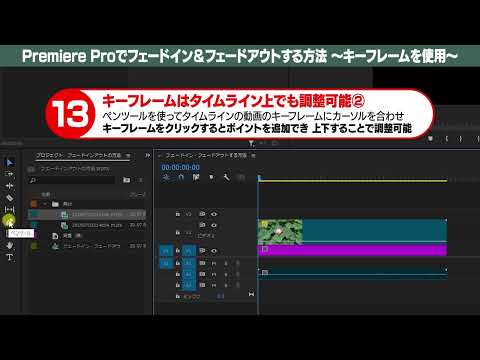Toggle A1 track targeting button
Viewport: 480px width, 360px height.
(x=189, y=263)
